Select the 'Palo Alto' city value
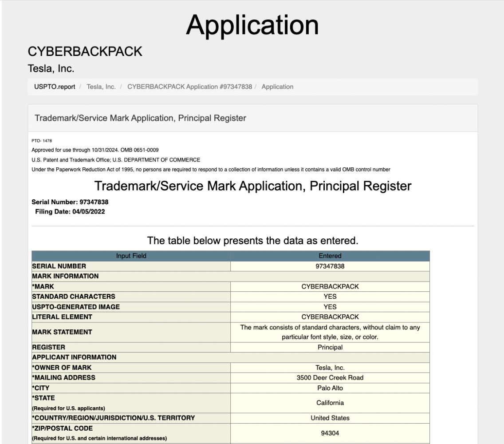Viewport: 504px width, 444px height. tap(330, 388)
